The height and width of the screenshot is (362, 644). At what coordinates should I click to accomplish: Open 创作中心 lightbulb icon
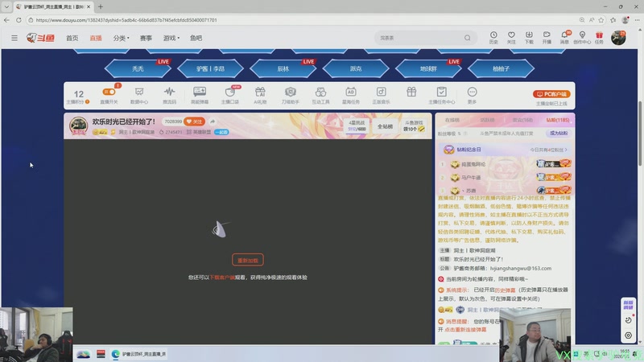582,37
